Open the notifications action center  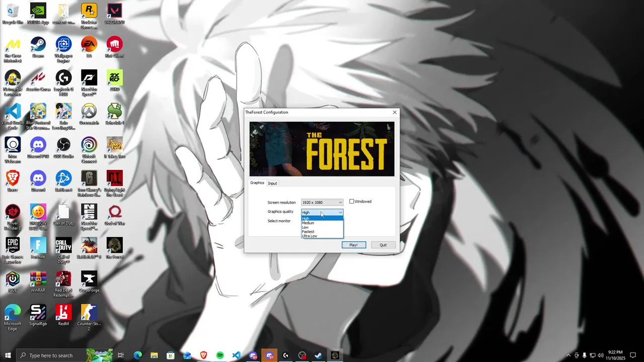pyautogui.click(x=633, y=355)
